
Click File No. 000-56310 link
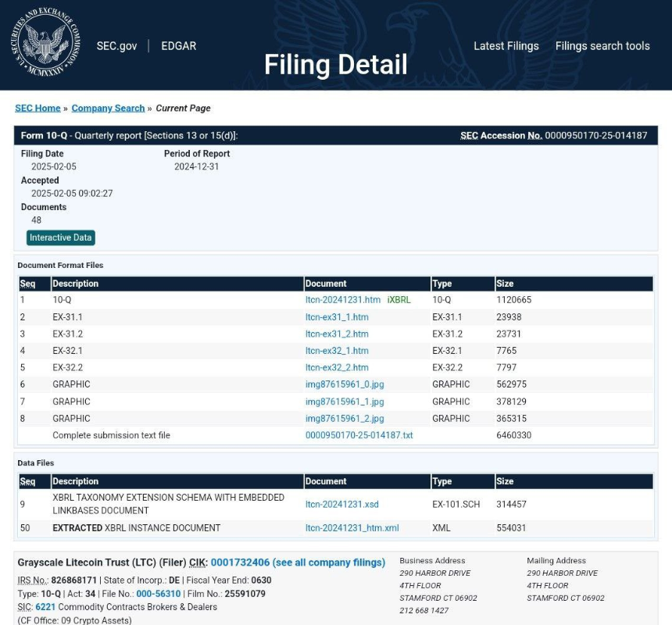click(158, 594)
